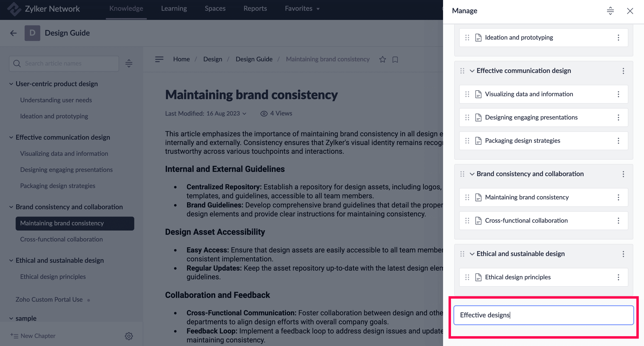Screen dimensions: 644x346
Task: Click the settings gear in left sidebar
Action: point(129,336)
